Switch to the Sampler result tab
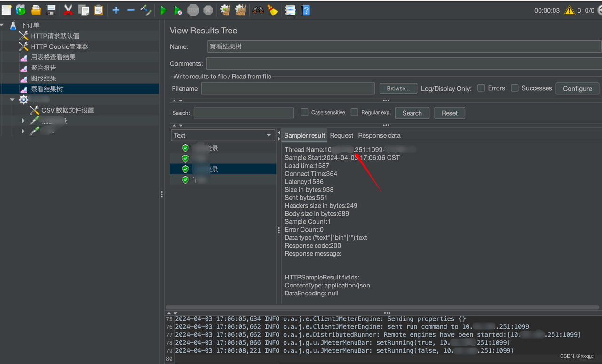This screenshot has width=602, height=364. coord(304,135)
